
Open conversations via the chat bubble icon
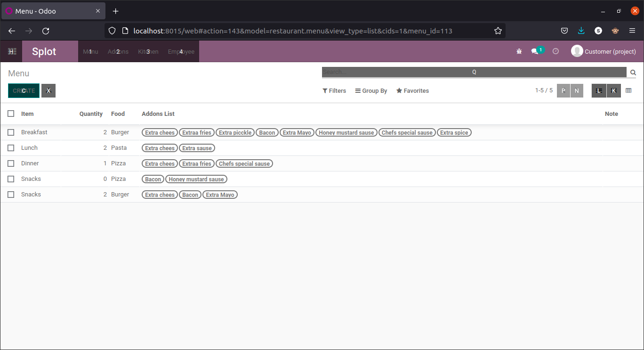[535, 51]
